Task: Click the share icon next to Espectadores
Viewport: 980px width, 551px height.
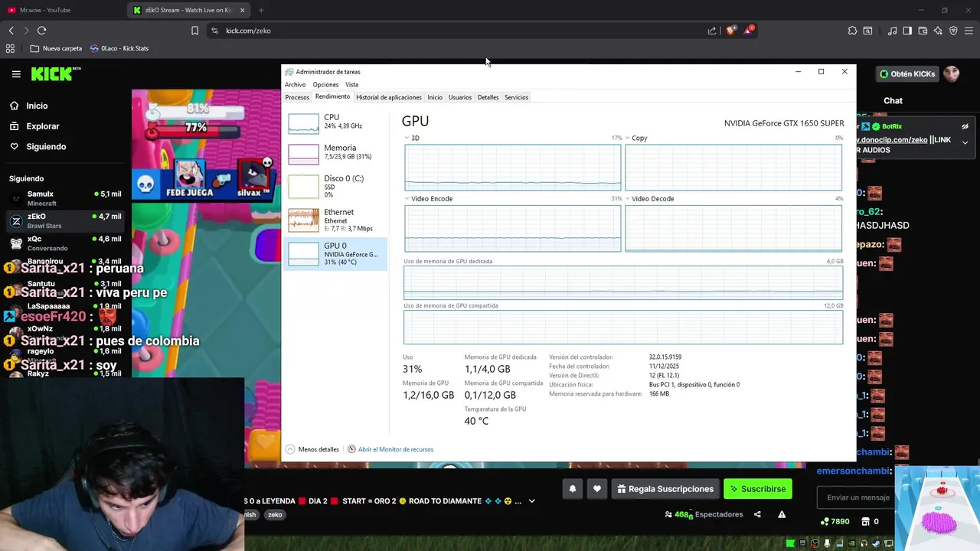Action: click(x=757, y=514)
